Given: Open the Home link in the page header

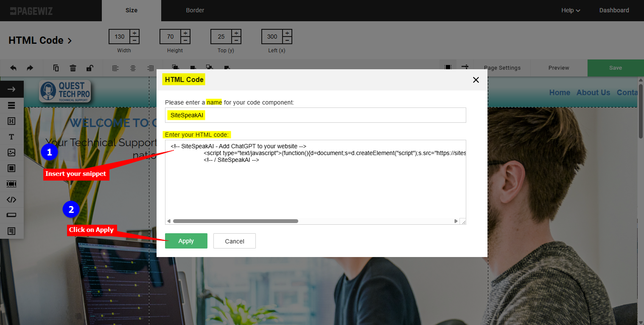Looking at the screenshot, I should (x=560, y=93).
